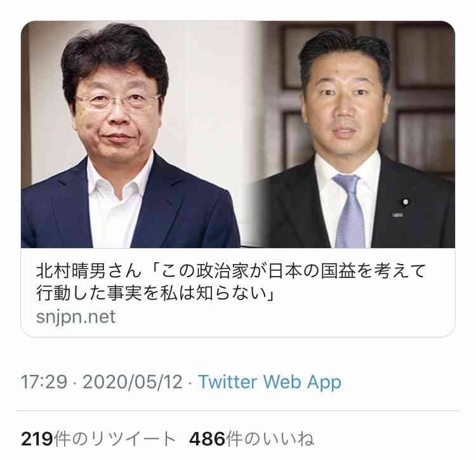View the 486件のいいね list
The width and height of the screenshot is (476, 460).
[252, 439]
